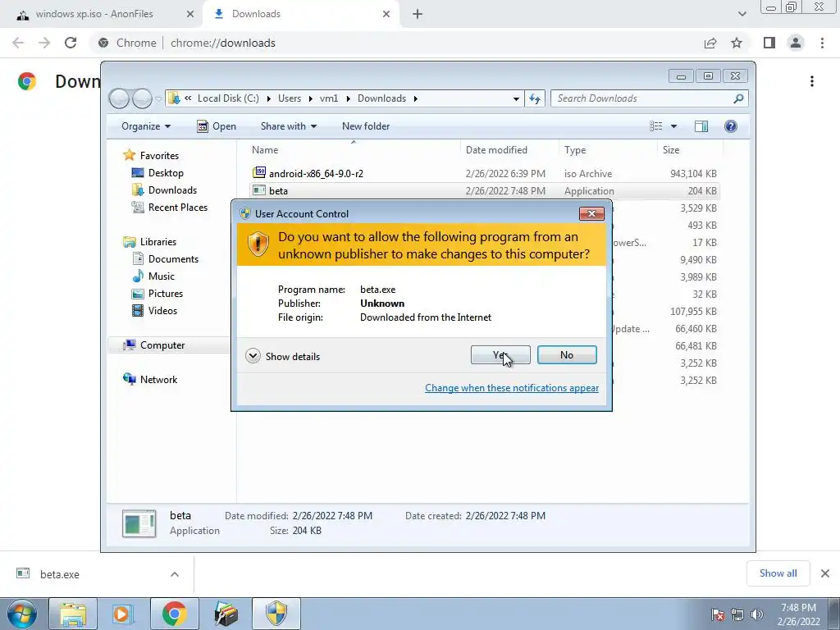
Task: Select Network in navigation pane
Action: pyautogui.click(x=158, y=380)
